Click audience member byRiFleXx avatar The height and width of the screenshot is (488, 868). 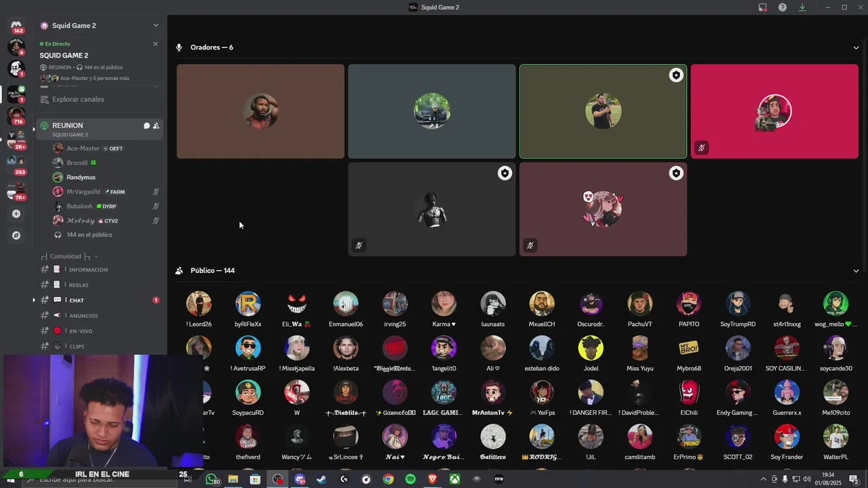(248, 304)
